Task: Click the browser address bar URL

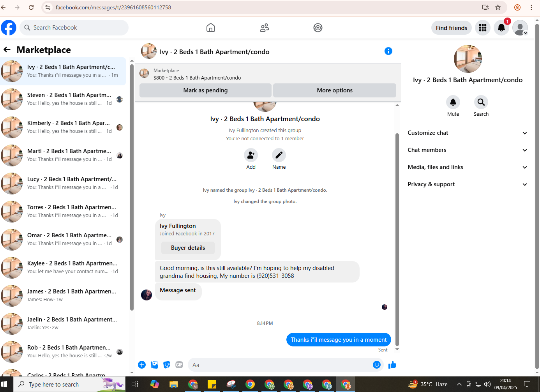Action: tap(113, 7)
